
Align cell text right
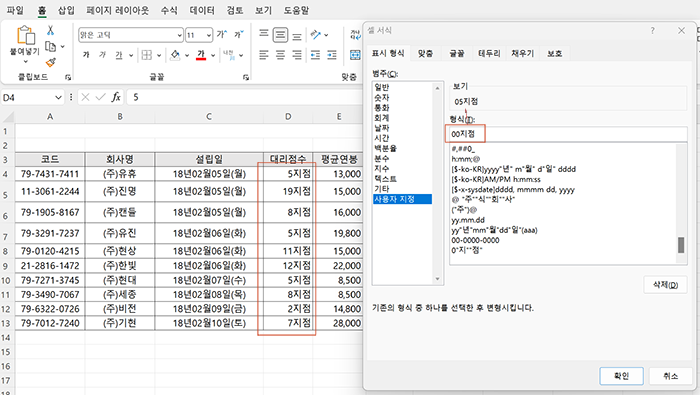(297, 55)
